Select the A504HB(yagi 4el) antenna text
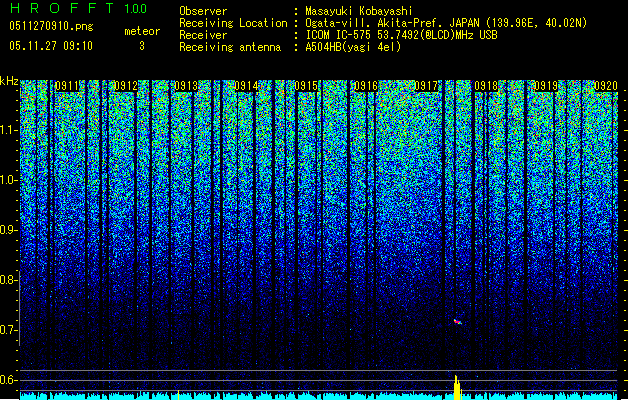This screenshot has width=629, height=400. 353,47
